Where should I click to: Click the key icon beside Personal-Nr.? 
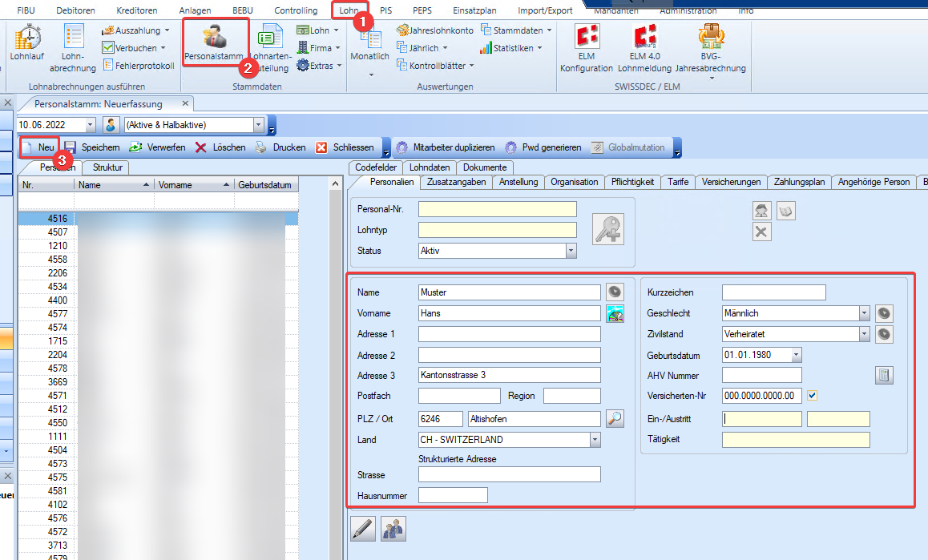click(608, 230)
